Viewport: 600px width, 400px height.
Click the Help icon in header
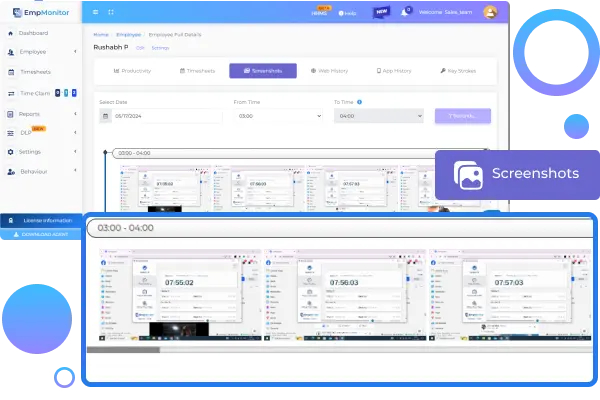tap(349, 14)
